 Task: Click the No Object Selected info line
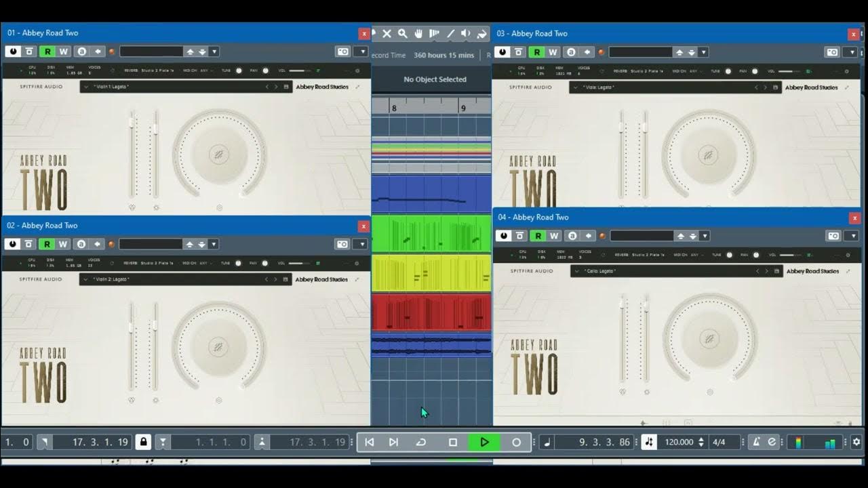coord(435,79)
